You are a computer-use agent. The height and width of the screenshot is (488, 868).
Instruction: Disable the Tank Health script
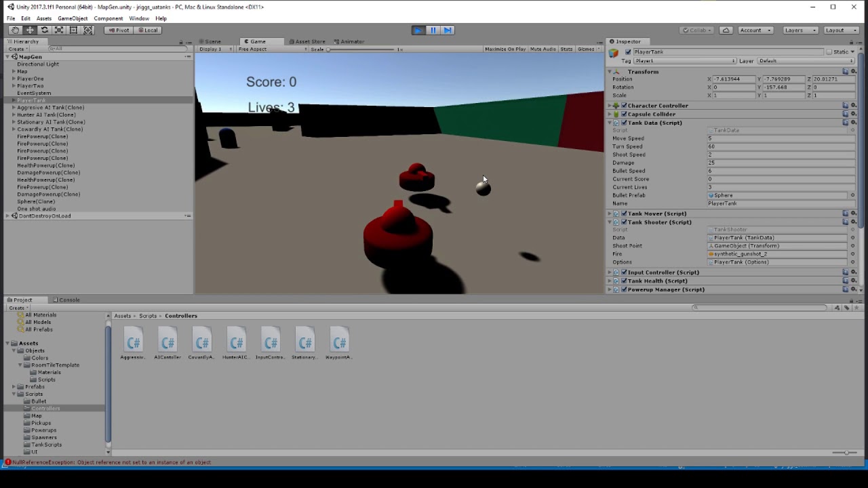coord(624,281)
